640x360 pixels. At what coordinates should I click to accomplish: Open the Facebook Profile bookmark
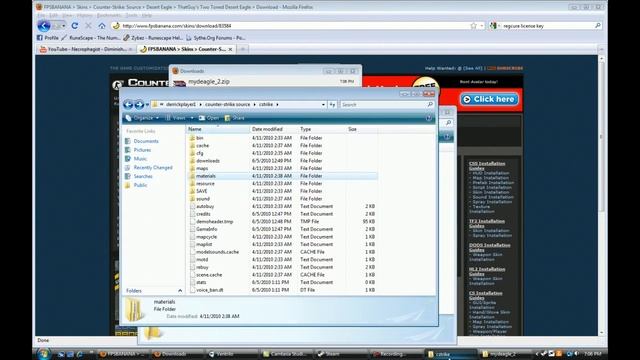48,38
